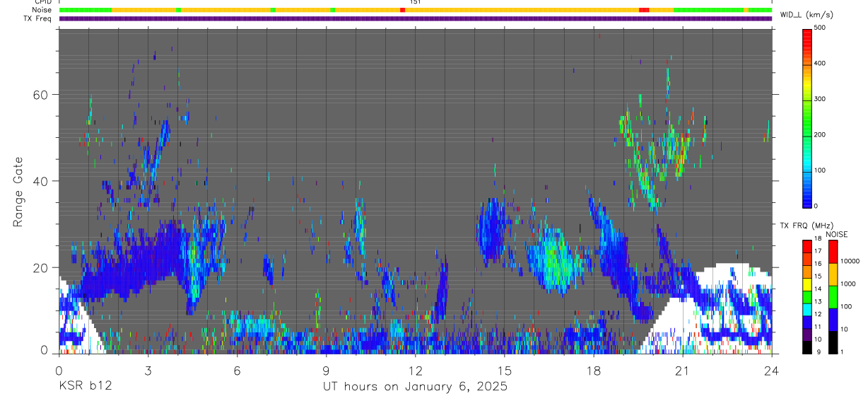The width and height of the screenshot is (868, 401).
Task: Click the 18 tick label on the UT hours axis
Action: 594,370
